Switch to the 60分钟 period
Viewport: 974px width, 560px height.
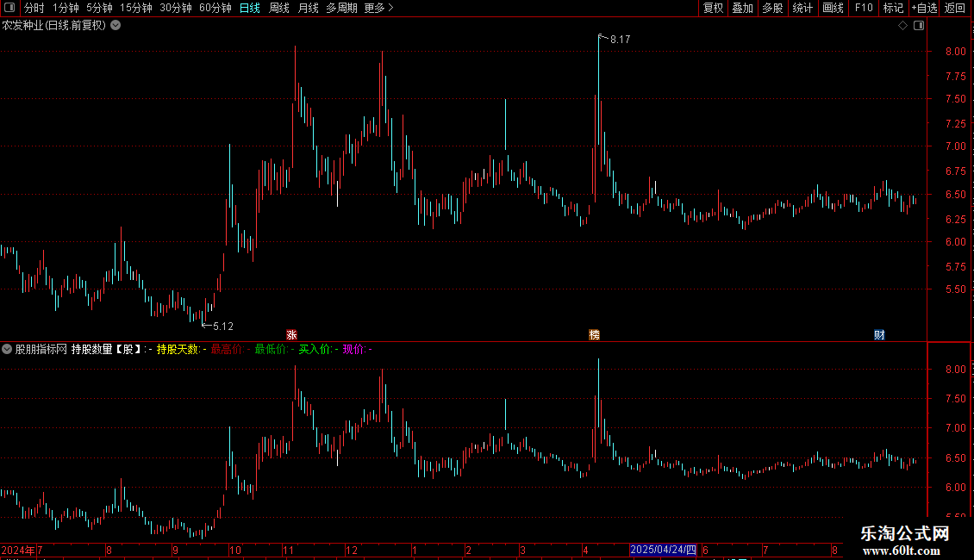[x=215, y=8]
